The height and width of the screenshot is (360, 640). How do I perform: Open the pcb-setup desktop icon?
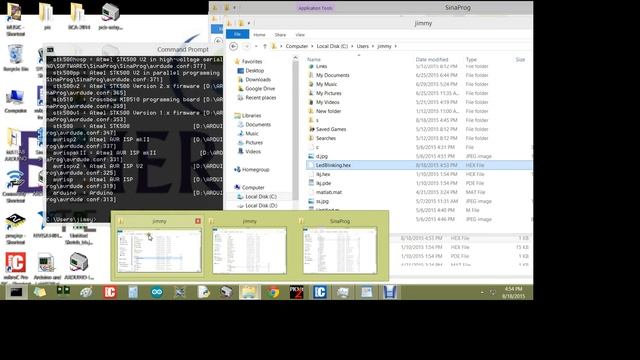(110, 17)
